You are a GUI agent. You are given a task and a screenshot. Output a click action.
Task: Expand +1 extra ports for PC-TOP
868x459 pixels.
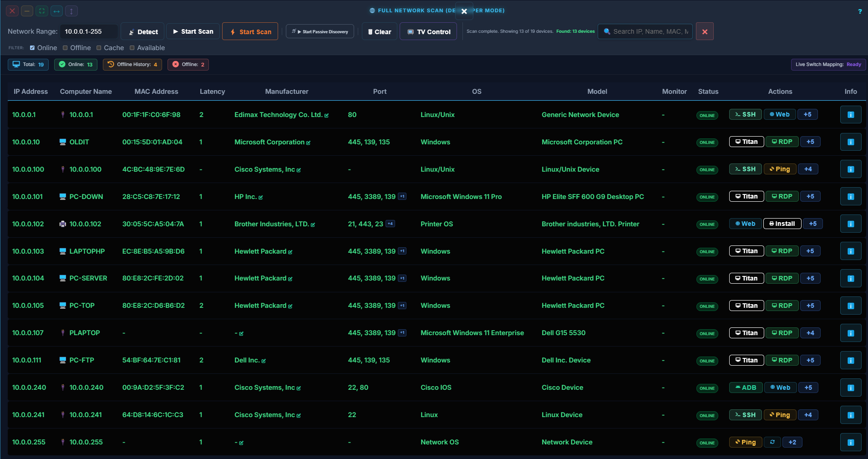point(402,306)
